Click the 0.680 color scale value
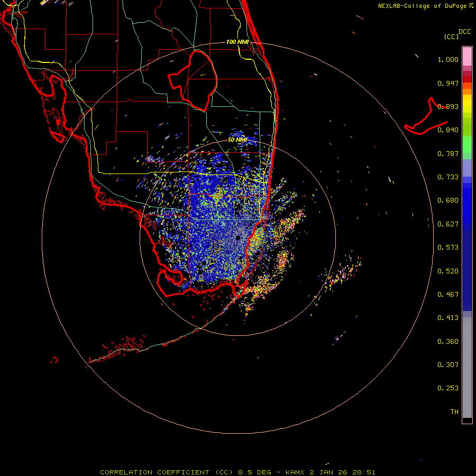The height and width of the screenshot is (476, 476). pyautogui.click(x=448, y=200)
